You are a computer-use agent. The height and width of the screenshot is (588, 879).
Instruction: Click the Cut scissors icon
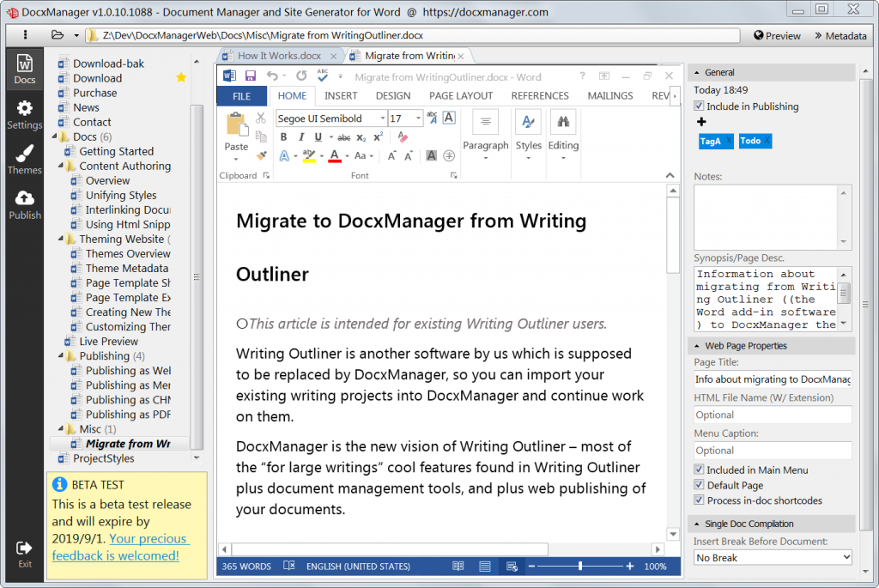pyautogui.click(x=261, y=118)
